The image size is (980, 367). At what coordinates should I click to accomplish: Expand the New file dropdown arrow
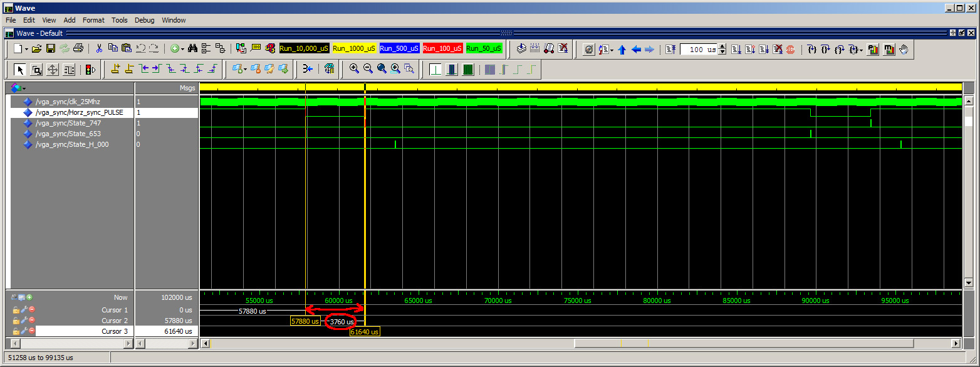click(x=26, y=50)
